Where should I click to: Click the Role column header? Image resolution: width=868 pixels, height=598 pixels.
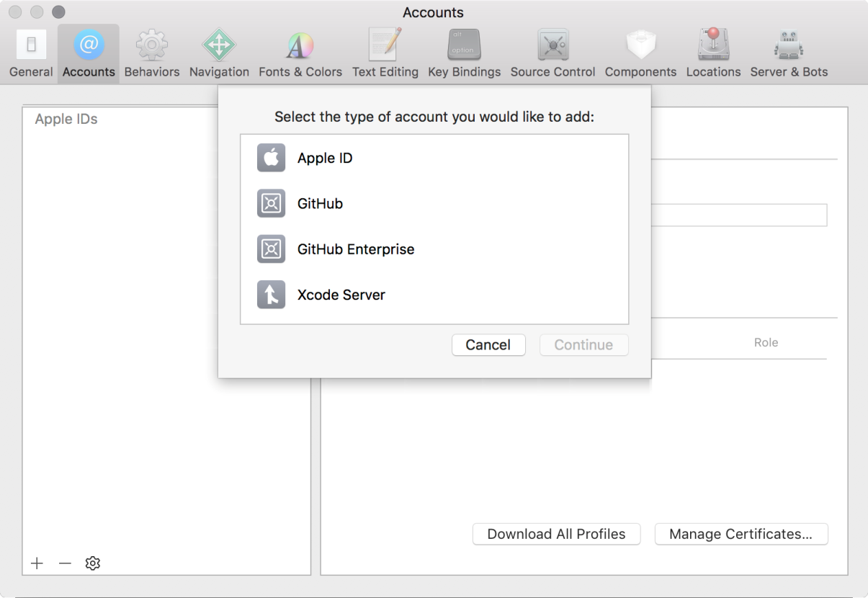[x=766, y=343]
